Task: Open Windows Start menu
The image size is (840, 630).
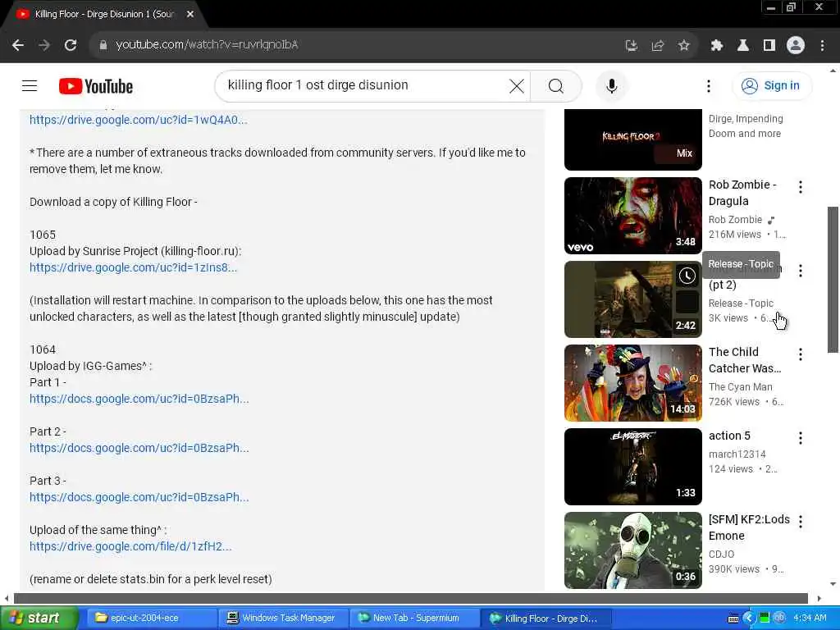Action: click(x=39, y=618)
